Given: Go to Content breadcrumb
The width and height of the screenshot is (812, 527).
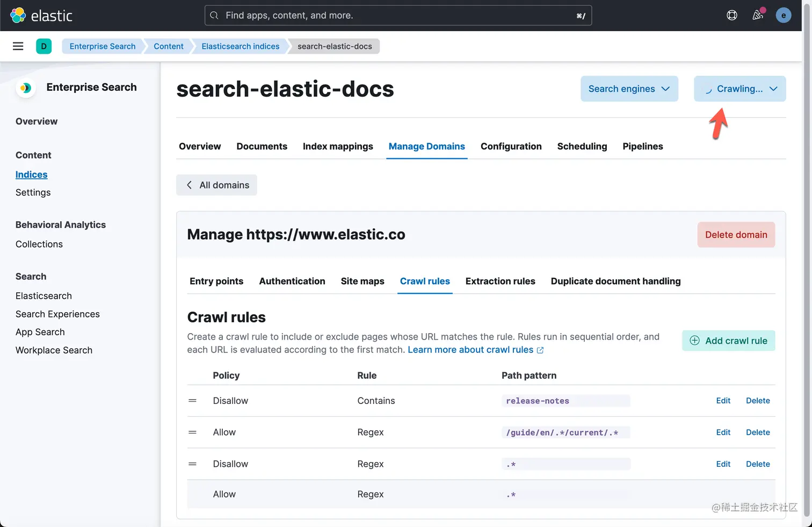Looking at the screenshot, I should [x=169, y=46].
